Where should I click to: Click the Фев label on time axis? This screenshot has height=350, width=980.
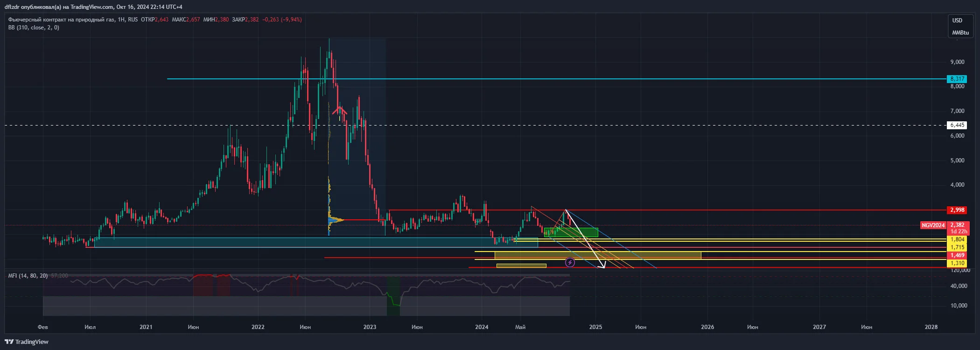coord(43,327)
